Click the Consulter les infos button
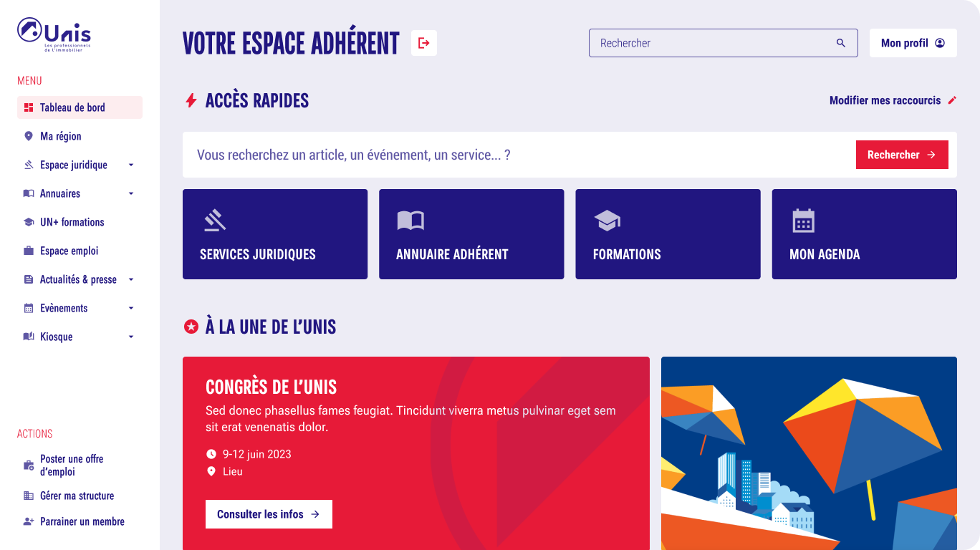Screen dimensions: 980x550 (x=269, y=514)
